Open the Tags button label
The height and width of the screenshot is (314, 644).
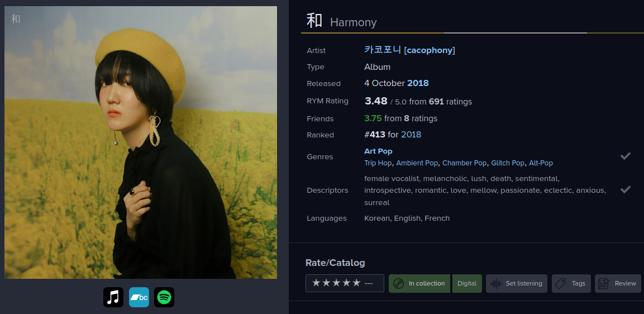[578, 284]
